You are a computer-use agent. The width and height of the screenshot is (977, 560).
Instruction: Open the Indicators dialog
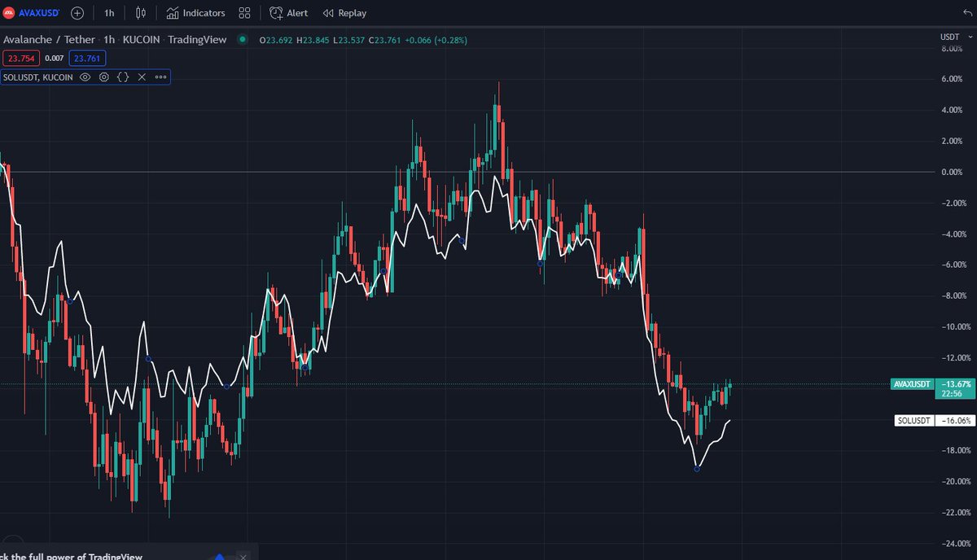pos(195,13)
